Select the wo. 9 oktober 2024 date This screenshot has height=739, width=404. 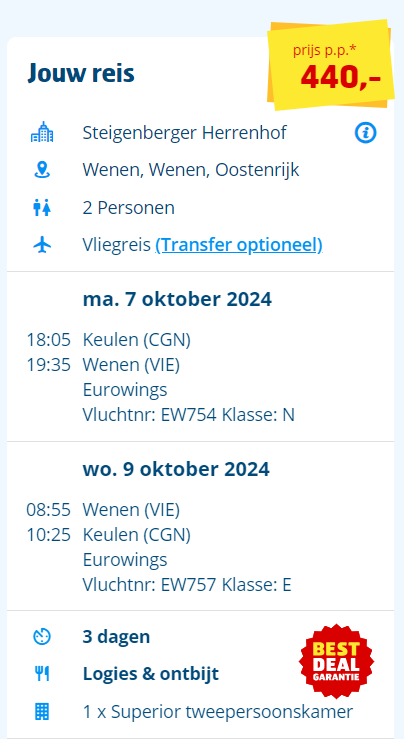point(176,469)
